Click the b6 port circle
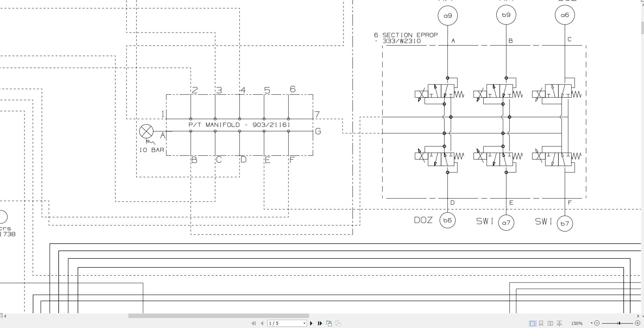The width and height of the screenshot is (644, 328). [x=447, y=220]
